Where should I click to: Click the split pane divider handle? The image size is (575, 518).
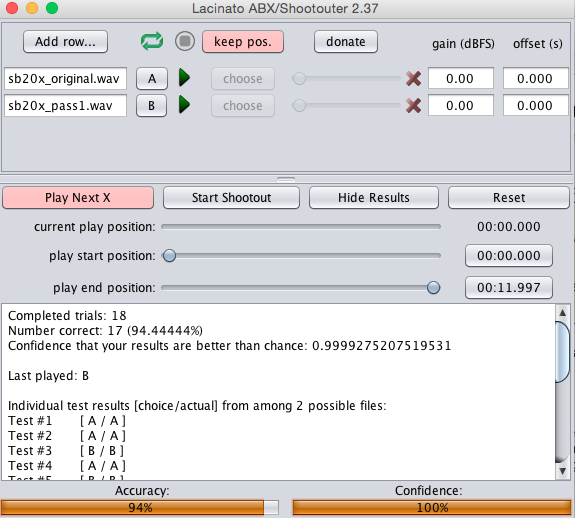coord(286,179)
